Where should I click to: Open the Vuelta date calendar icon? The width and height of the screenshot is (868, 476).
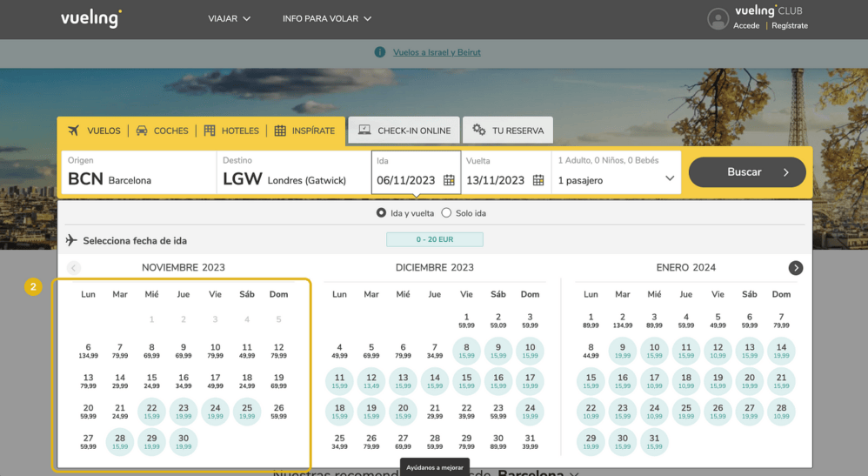coord(538,180)
